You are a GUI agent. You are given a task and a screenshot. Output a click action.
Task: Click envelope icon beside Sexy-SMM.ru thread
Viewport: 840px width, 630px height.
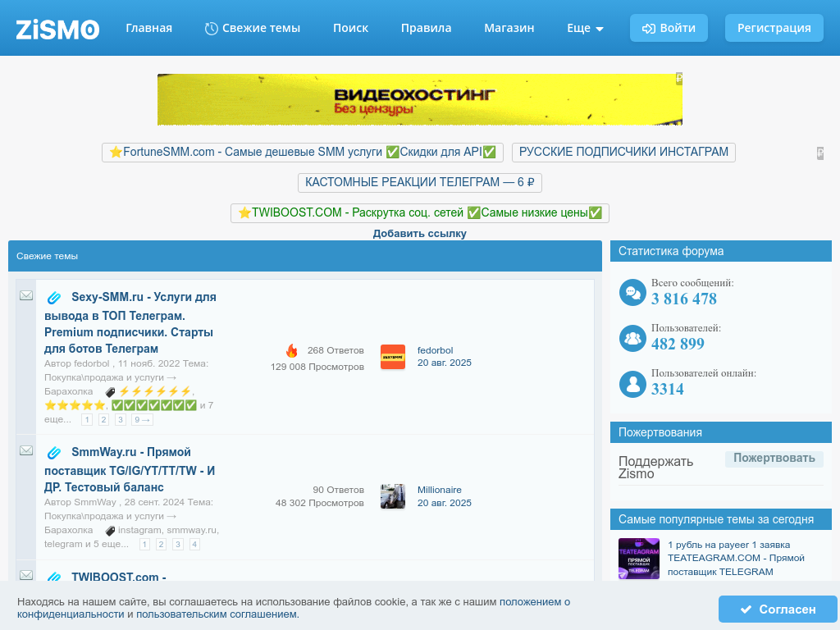pos(26,295)
